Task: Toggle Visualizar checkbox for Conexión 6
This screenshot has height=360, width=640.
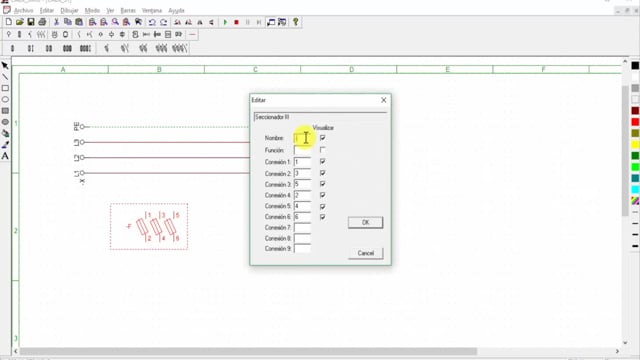Action: pyautogui.click(x=322, y=217)
